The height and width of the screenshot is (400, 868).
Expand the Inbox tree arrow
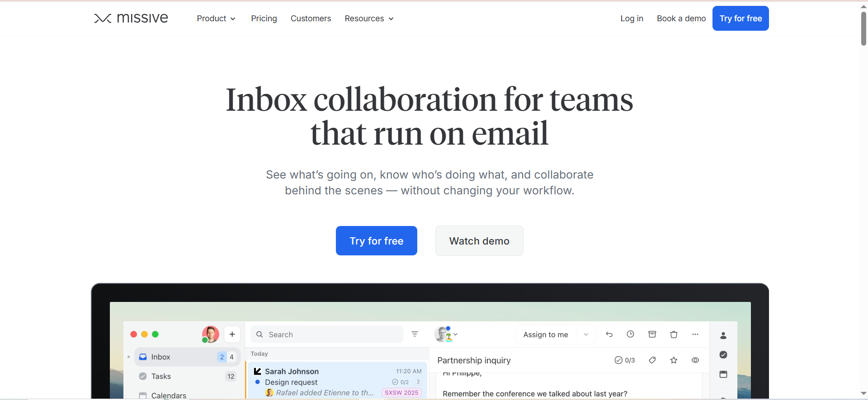click(129, 357)
